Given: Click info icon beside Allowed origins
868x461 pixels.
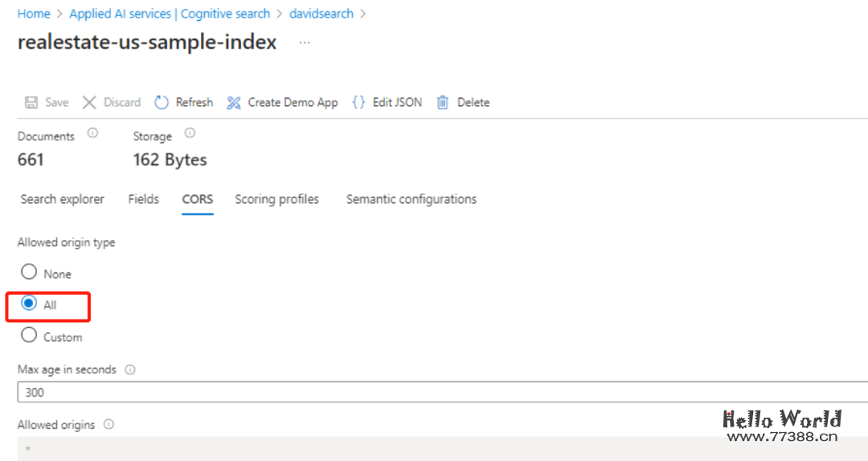Looking at the screenshot, I should [108, 425].
